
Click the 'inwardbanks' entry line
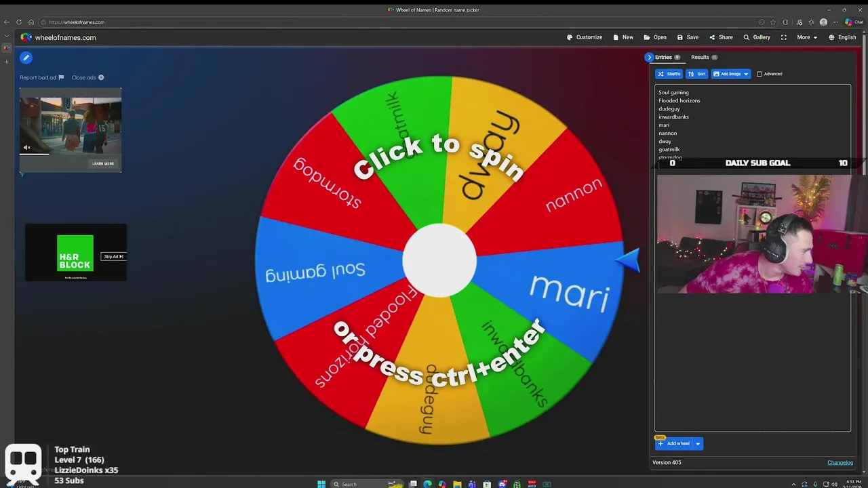point(673,117)
